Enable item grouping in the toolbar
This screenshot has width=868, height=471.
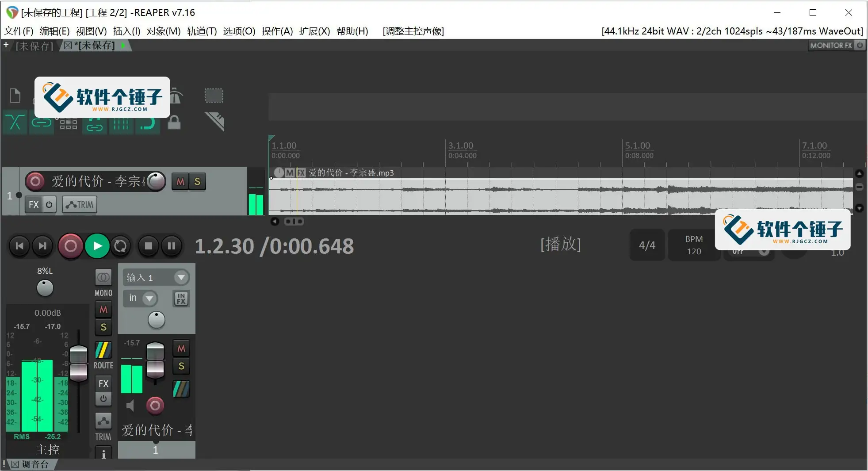pos(41,122)
